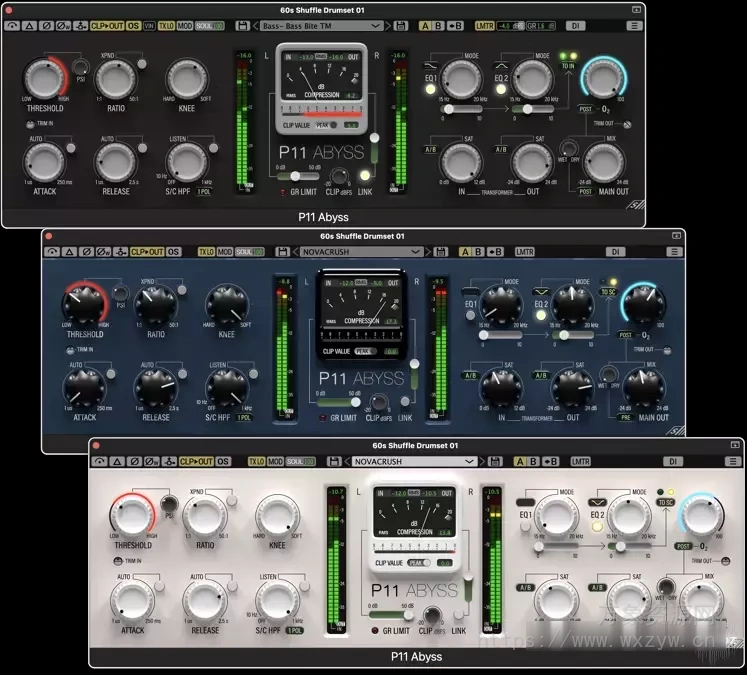Open hamburger menu in the white window
Viewport: 747px width, 675px height.
[733, 461]
